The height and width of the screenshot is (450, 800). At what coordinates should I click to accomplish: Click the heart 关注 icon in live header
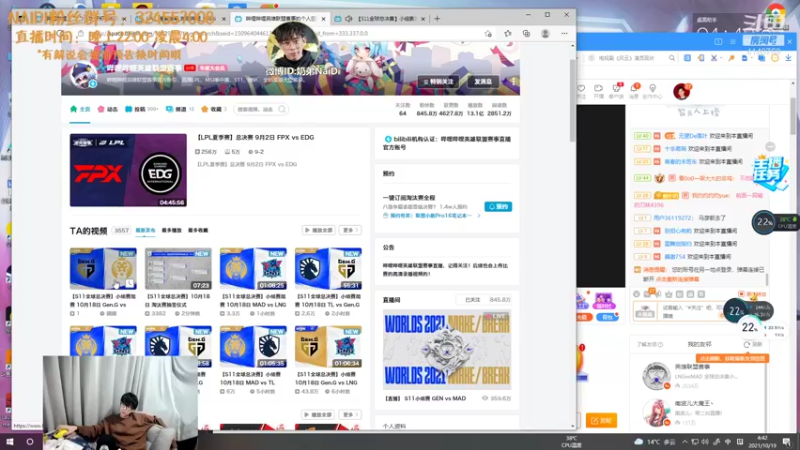(x=581, y=90)
